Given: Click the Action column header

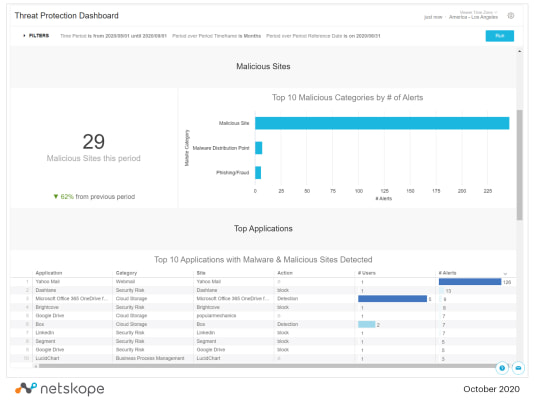Looking at the screenshot, I should (x=285, y=273).
